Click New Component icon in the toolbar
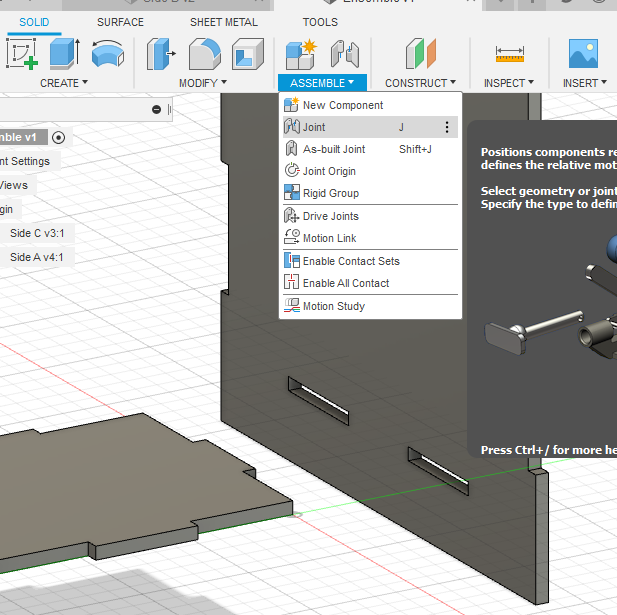Viewport: 617px width, 615px height. tap(301, 54)
